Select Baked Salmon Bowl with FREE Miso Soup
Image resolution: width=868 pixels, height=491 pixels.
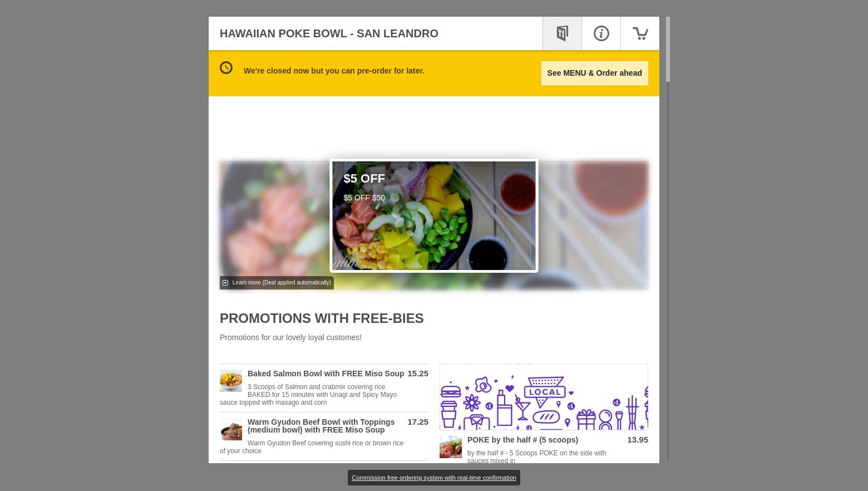pyautogui.click(x=325, y=374)
